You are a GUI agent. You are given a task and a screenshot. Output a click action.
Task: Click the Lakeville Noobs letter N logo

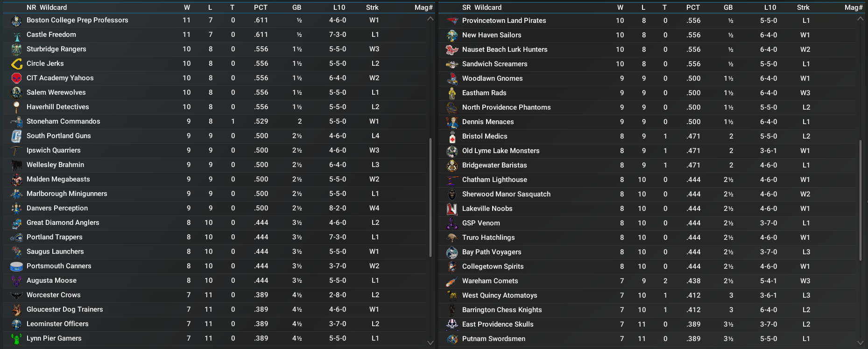[452, 209]
